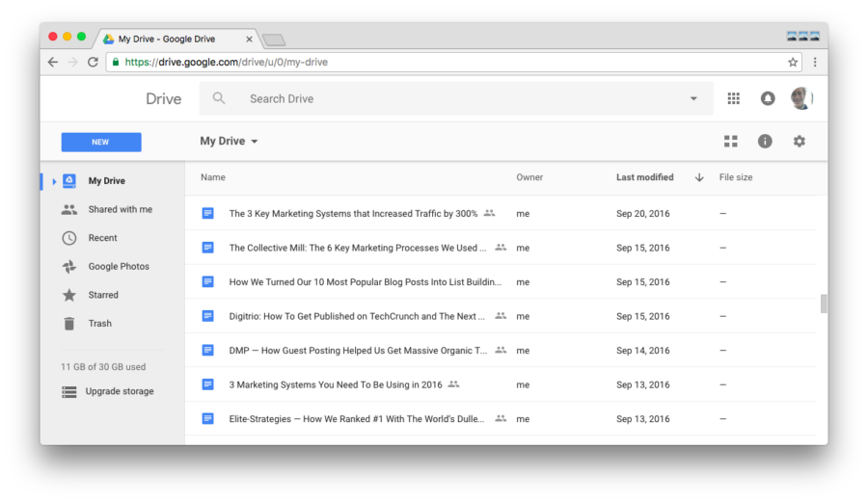The width and height of the screenshot is (868, 502).
Task: Open the Chrome three-dot menu
Action: pyautogui.click(x=815, y=62)
